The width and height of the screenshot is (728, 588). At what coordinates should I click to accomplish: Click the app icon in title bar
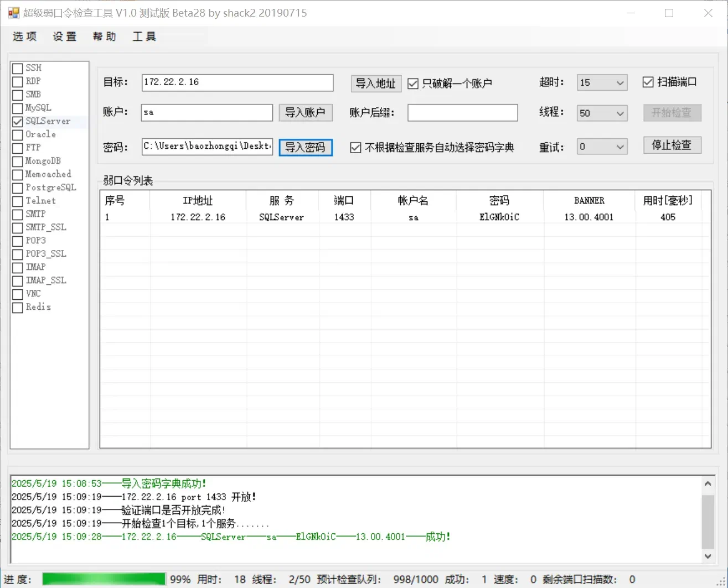tap(13, 13)
